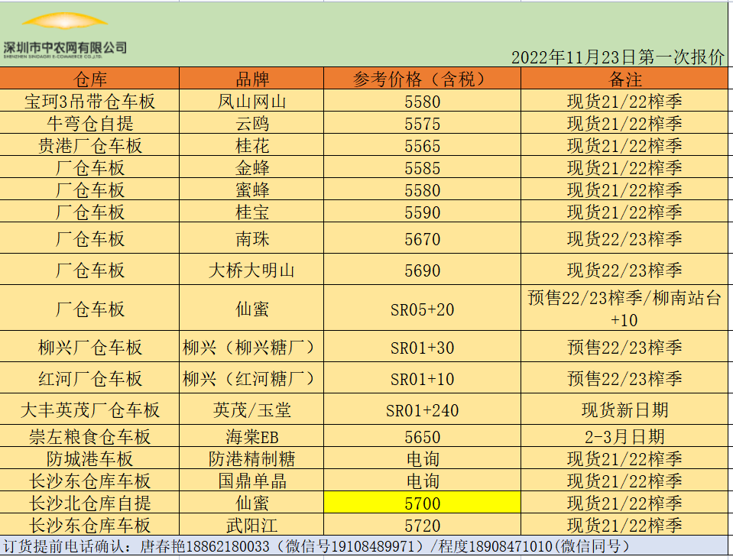Click the SR01+240 price cell

click(x=422, y=410)
